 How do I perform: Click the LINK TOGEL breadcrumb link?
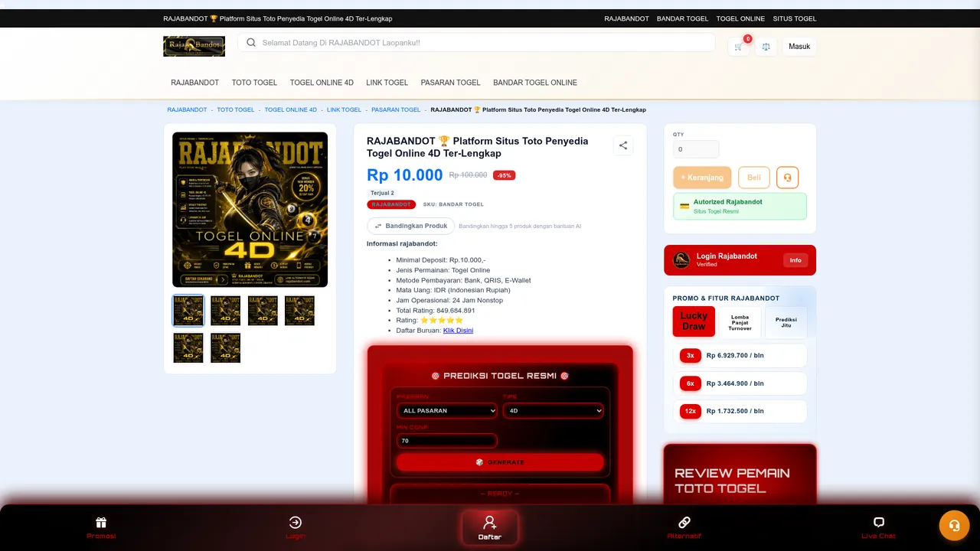pos(344,109)
